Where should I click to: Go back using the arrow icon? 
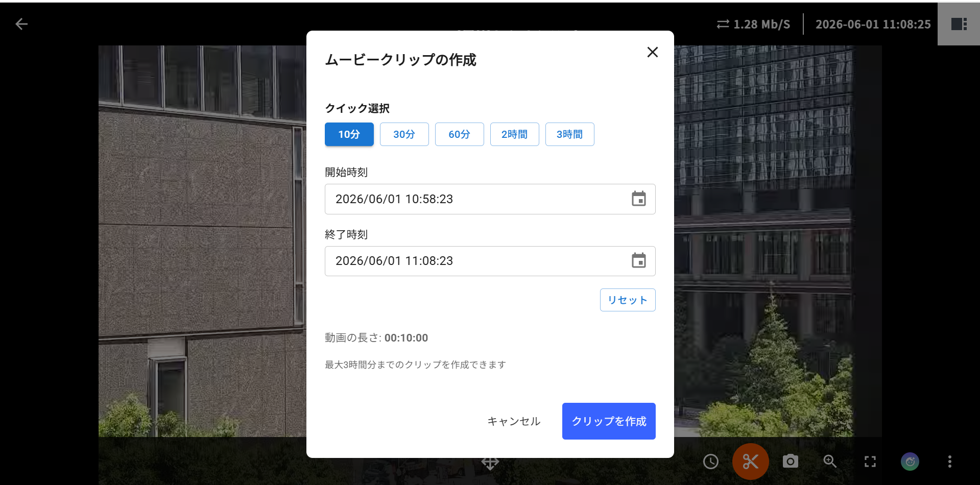21,24
